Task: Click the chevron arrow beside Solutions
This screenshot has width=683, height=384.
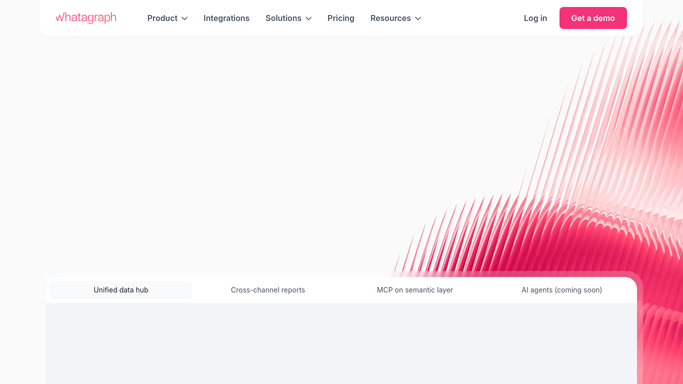Action: click(308, 19)
